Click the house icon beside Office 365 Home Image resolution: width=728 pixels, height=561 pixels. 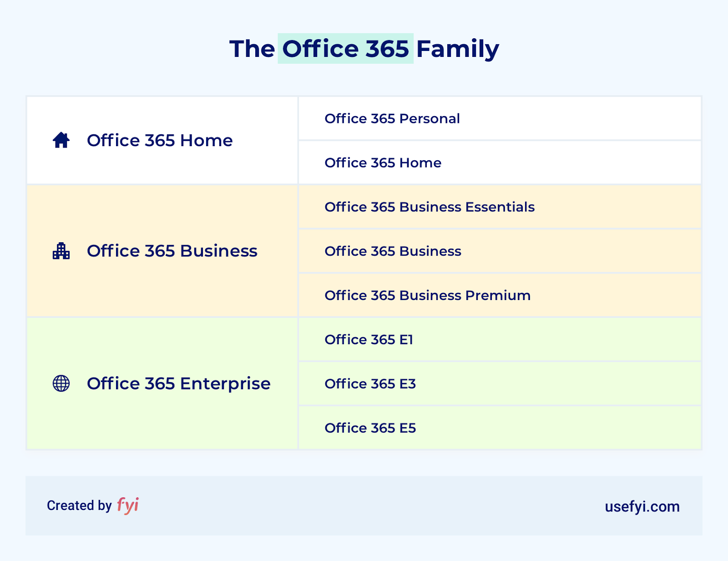61,140
